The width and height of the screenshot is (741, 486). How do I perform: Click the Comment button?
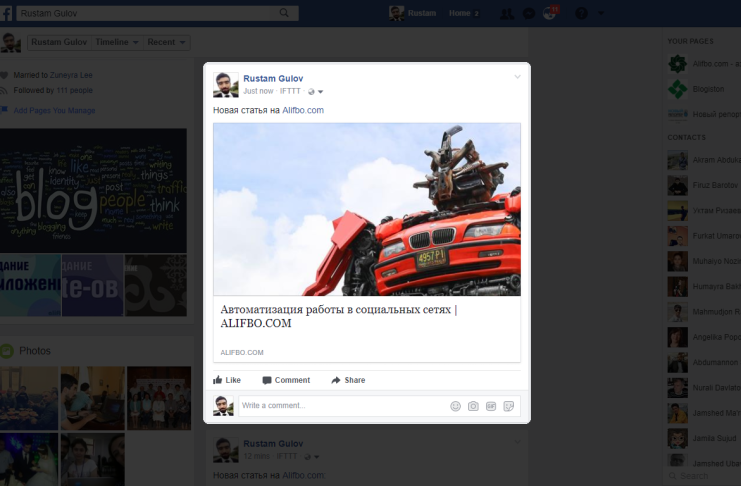pyautogui.click(x=286, y=380)
